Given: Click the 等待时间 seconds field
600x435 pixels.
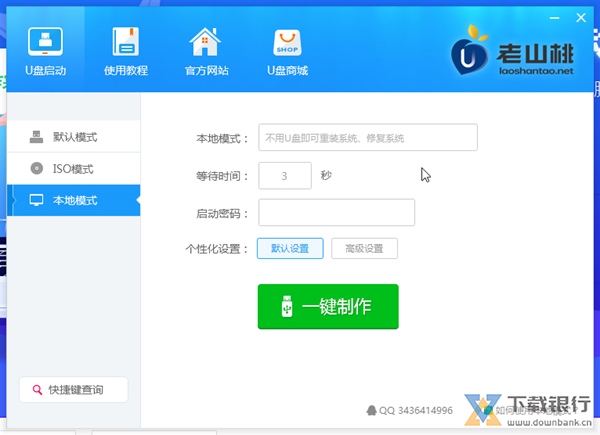Looking at the screenshot, I should coord(285,176).
